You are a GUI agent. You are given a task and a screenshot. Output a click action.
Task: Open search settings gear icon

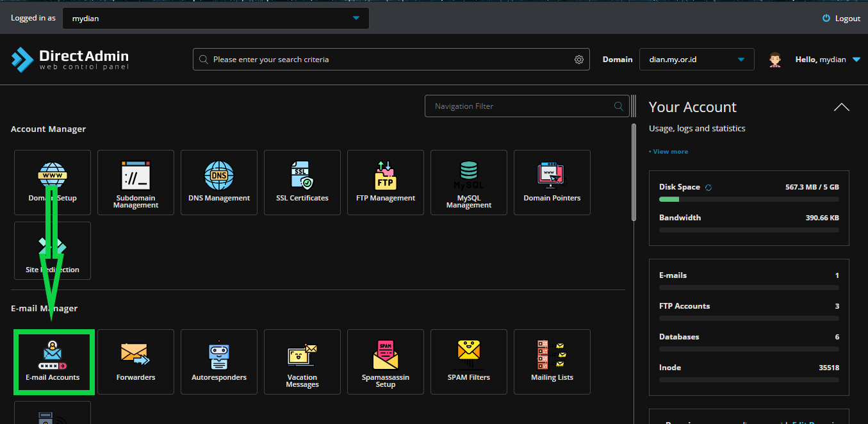[579, 60]
